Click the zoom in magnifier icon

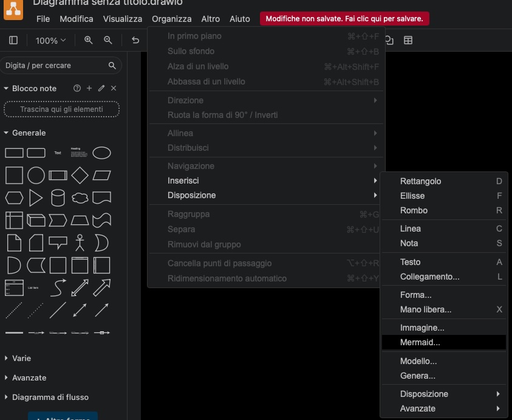[x=89, y=40]
